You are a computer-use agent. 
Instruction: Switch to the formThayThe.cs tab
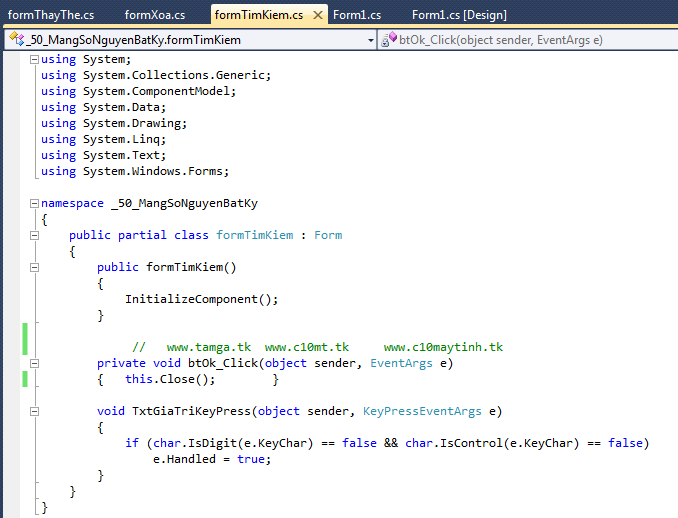coord(51,15)
